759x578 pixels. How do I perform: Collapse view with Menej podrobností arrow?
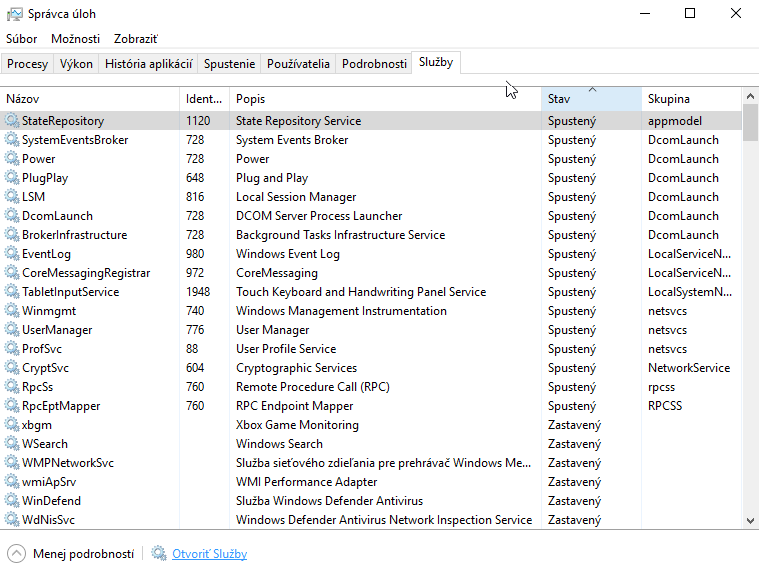(16, 554)
